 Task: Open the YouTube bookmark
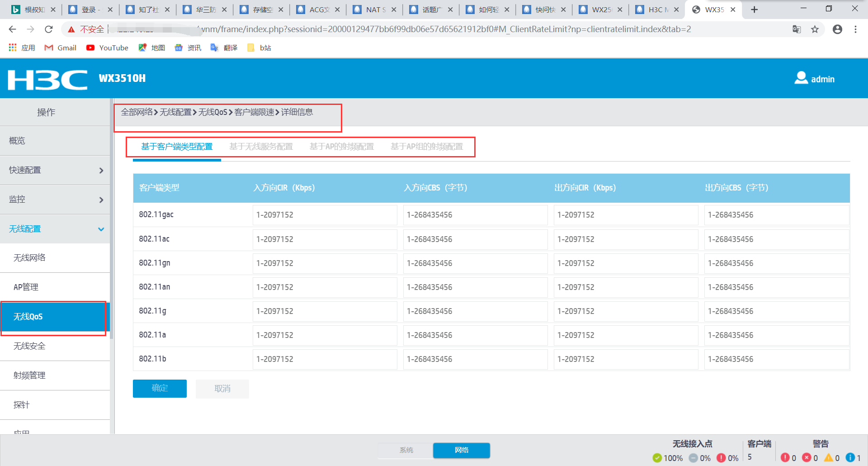tap(107, 48)
